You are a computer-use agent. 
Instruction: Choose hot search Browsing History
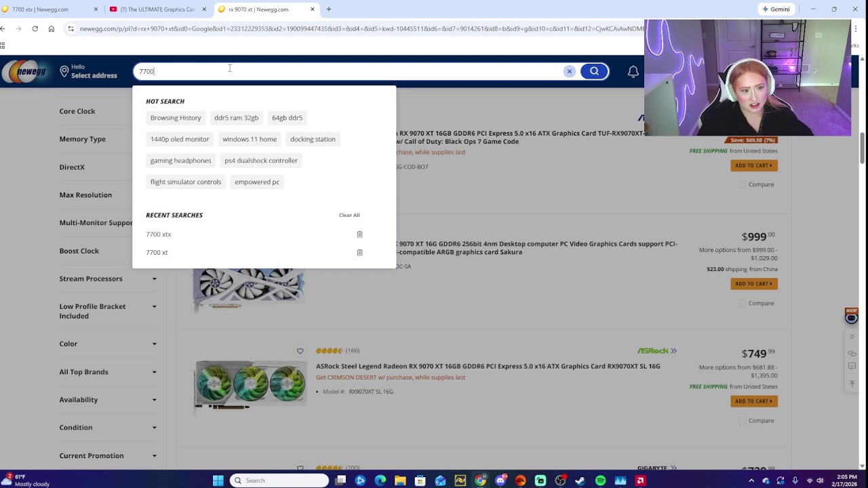pos(176,118)
